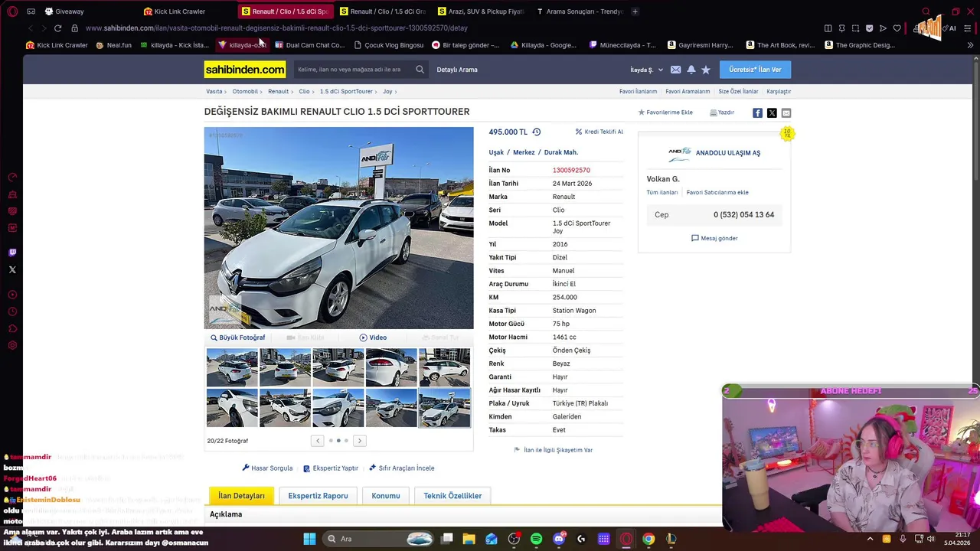Open the messages envelope icon in header
This screenshot has width=980, height=551.
point(675,70)
